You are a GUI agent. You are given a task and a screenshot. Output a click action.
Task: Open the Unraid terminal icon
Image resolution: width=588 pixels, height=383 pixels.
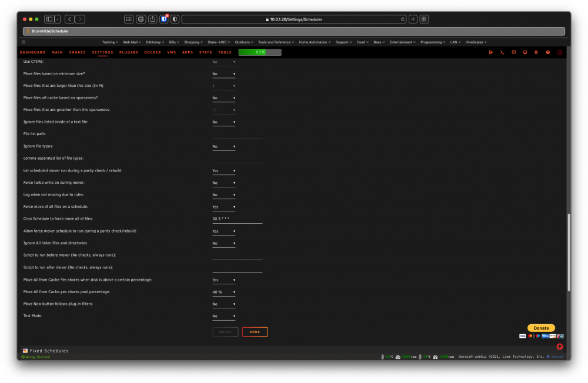tap(502, 52)
